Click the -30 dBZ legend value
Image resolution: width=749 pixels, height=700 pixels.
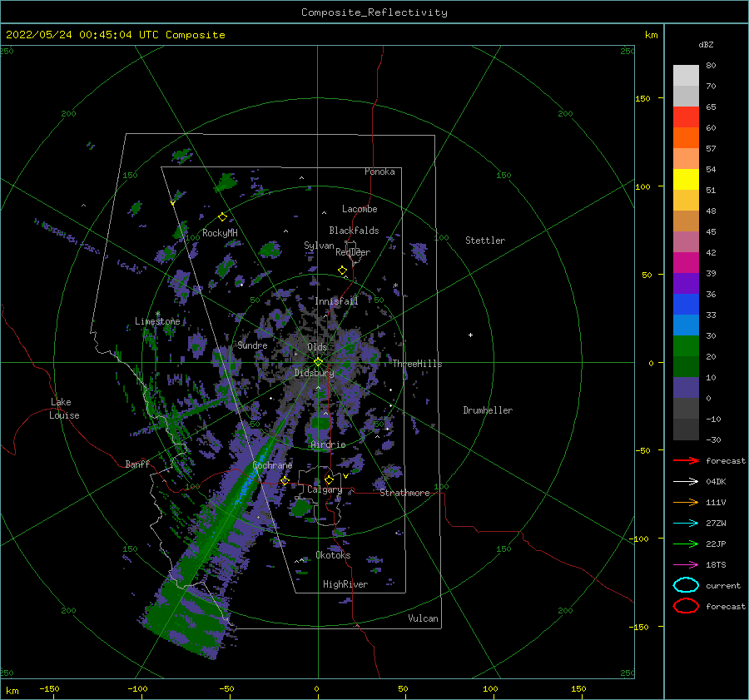[x=713, y=439]
